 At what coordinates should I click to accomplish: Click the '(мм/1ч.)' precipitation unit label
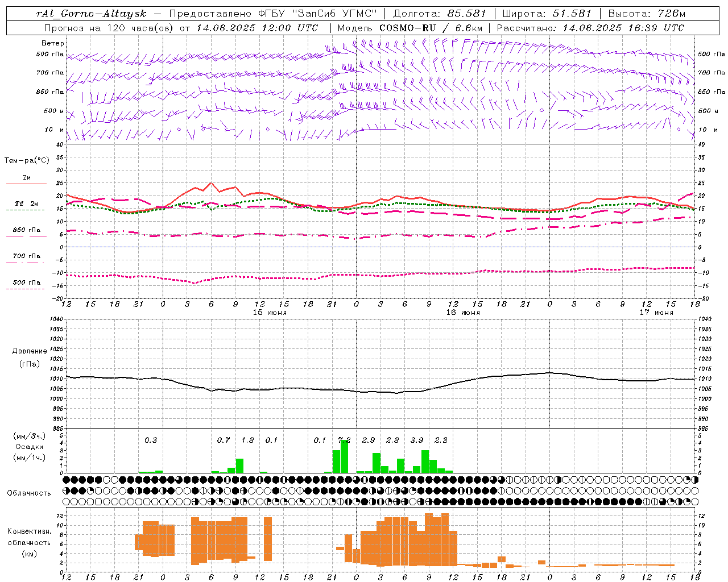30,458
